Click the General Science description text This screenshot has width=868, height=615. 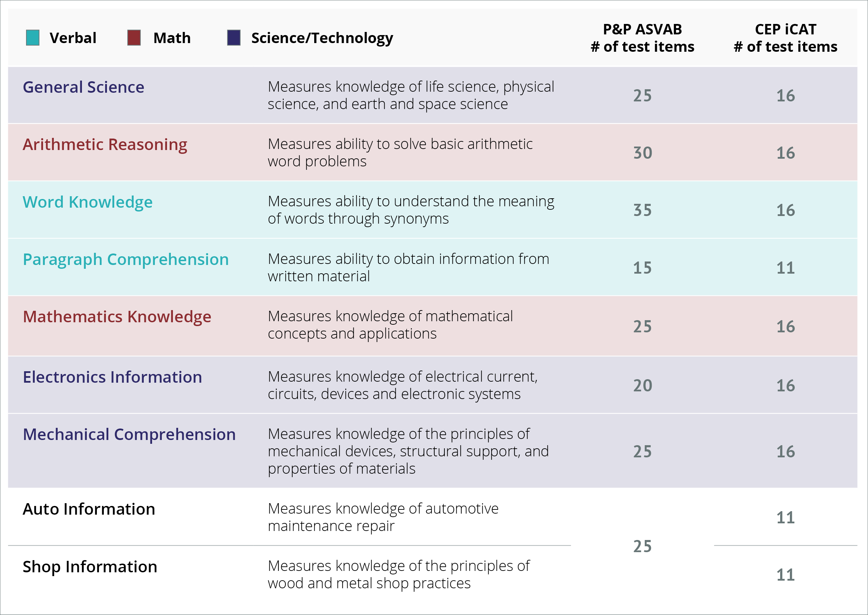411,95
